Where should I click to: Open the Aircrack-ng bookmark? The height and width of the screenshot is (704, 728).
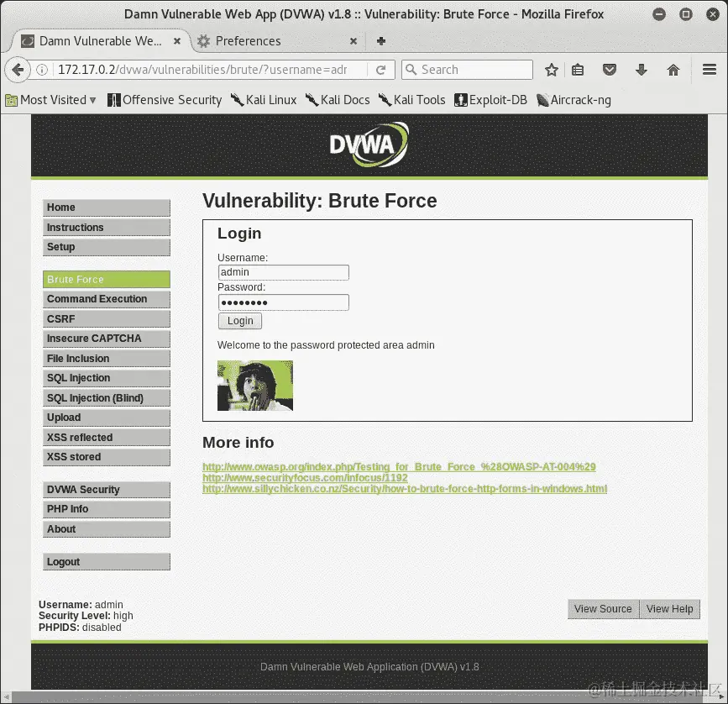pos(573,100)
